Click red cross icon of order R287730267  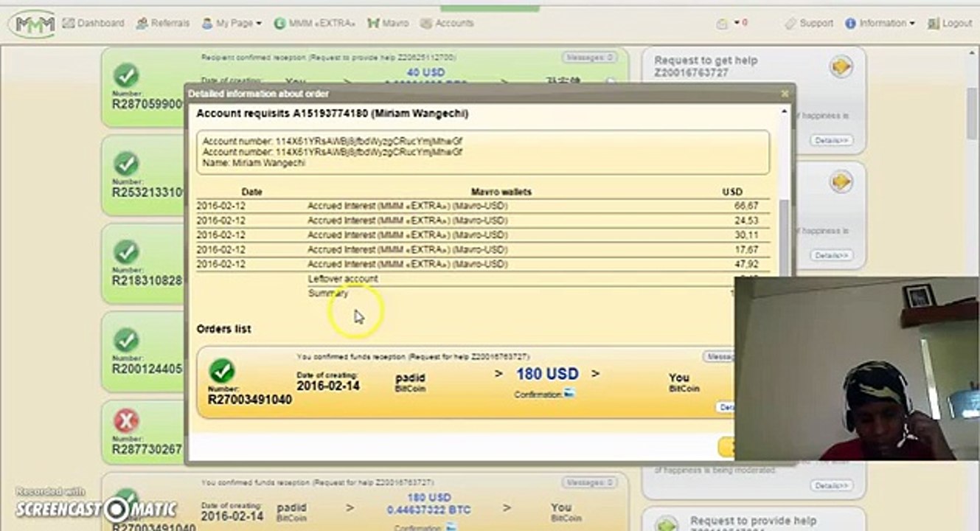[126, 421]
